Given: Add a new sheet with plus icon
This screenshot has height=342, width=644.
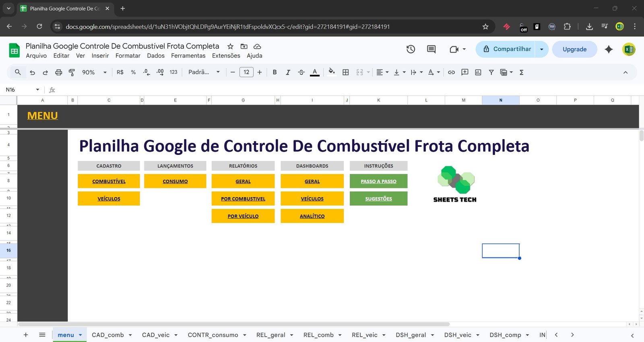Looking at the screenshot, I should pos(26,335).
